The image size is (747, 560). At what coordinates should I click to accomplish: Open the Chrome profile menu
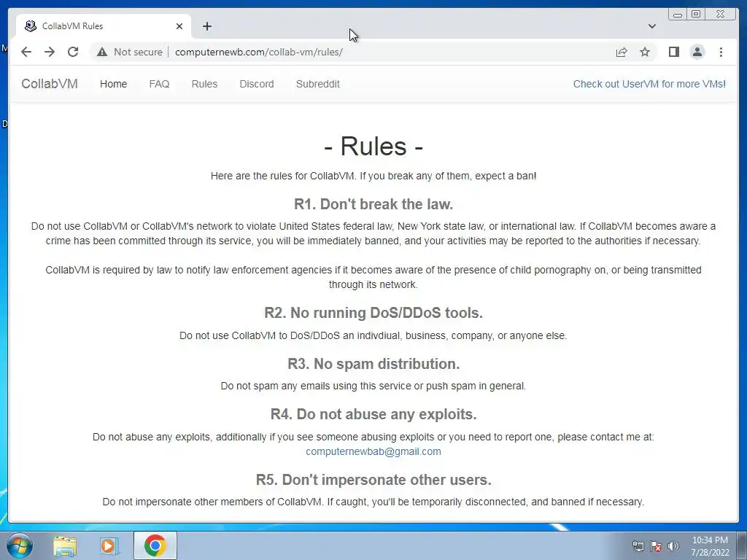point(697,52)
